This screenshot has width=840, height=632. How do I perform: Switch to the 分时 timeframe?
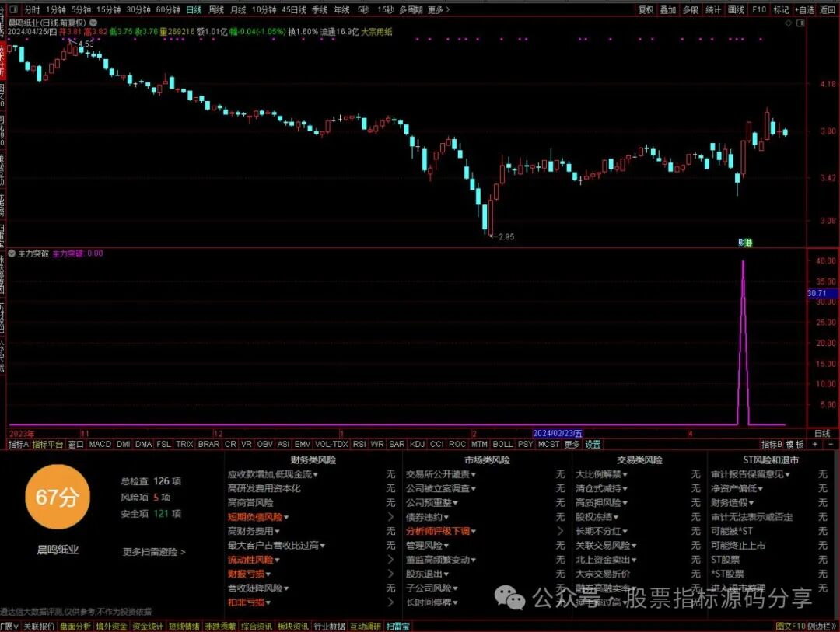[32, 9]
